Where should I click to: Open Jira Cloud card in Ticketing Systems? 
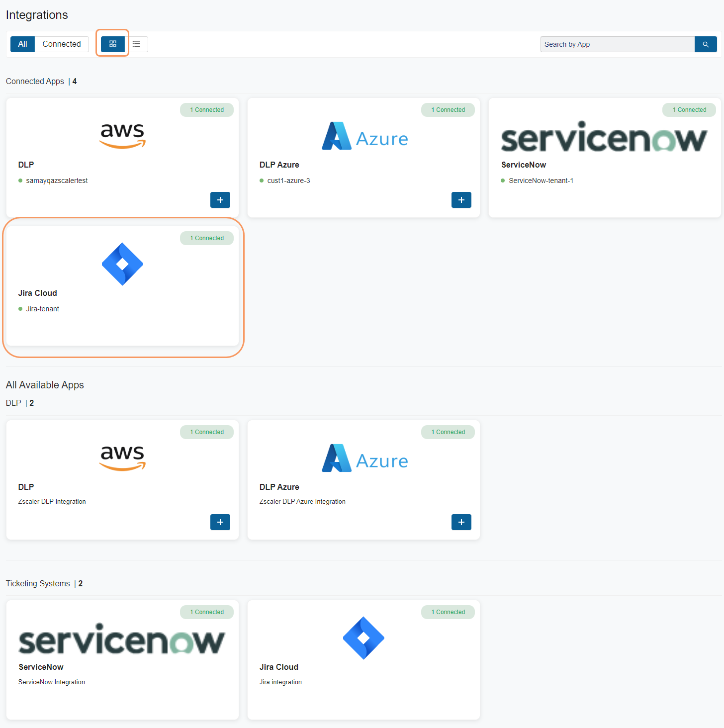click(x=363, y=659)
